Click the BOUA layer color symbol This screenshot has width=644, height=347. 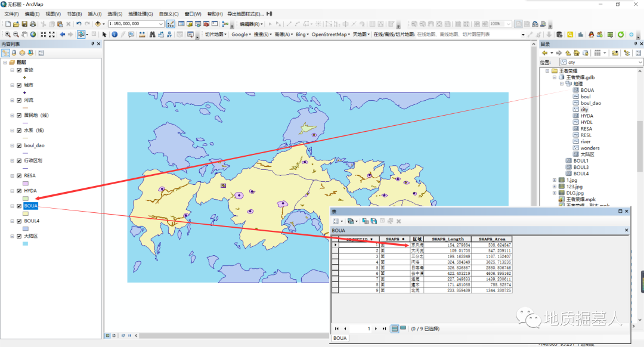coord(26,213)
